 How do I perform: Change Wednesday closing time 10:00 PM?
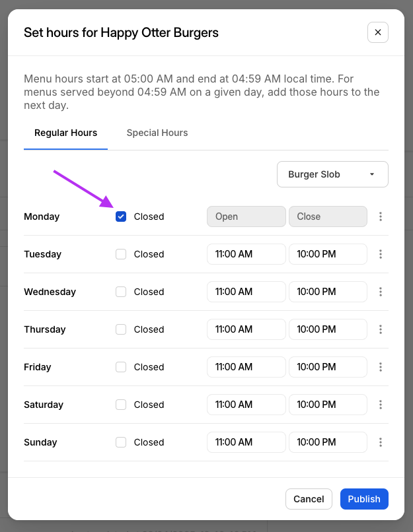coord(328,292)
